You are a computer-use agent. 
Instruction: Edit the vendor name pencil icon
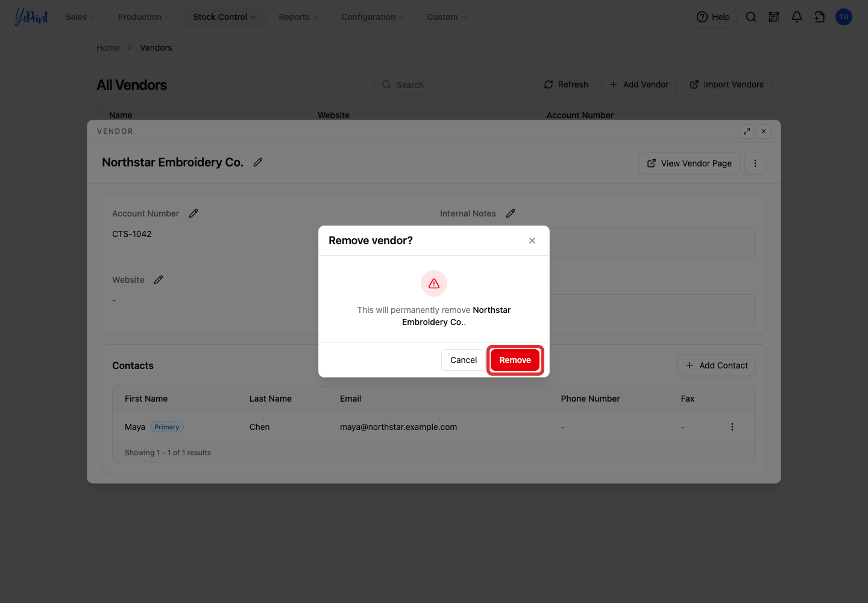258,162
